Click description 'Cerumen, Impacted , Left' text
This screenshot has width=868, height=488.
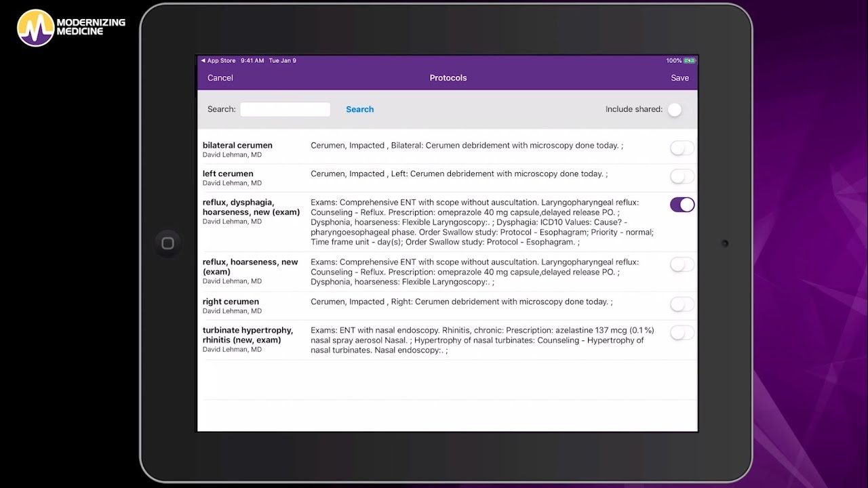pyautogui.click(x=459, y=174)
